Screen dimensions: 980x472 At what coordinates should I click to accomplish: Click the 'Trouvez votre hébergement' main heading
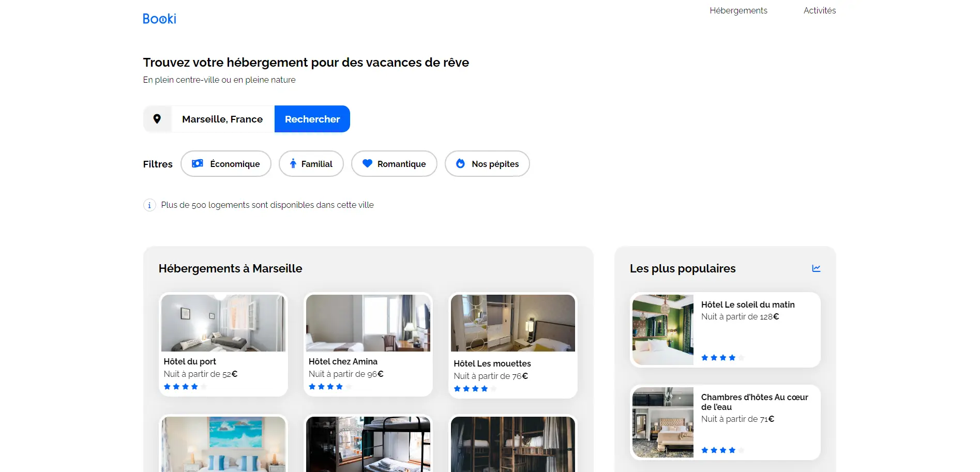point(306,63)
